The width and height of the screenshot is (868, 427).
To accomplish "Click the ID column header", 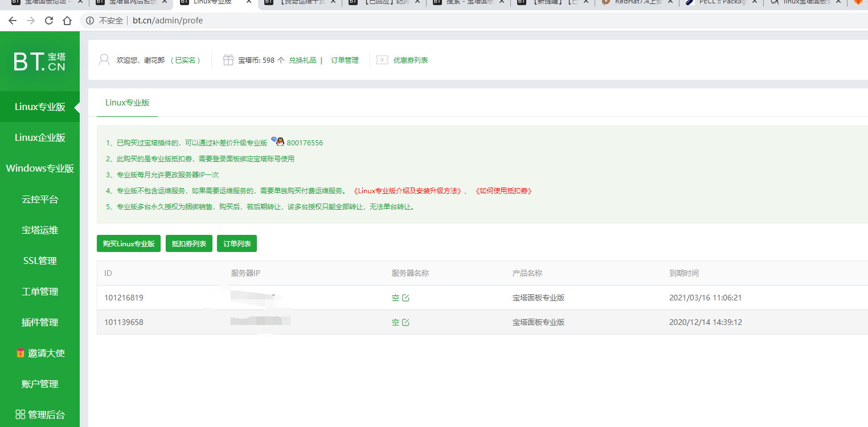I will pyautogui.click(x=108, y=274).
